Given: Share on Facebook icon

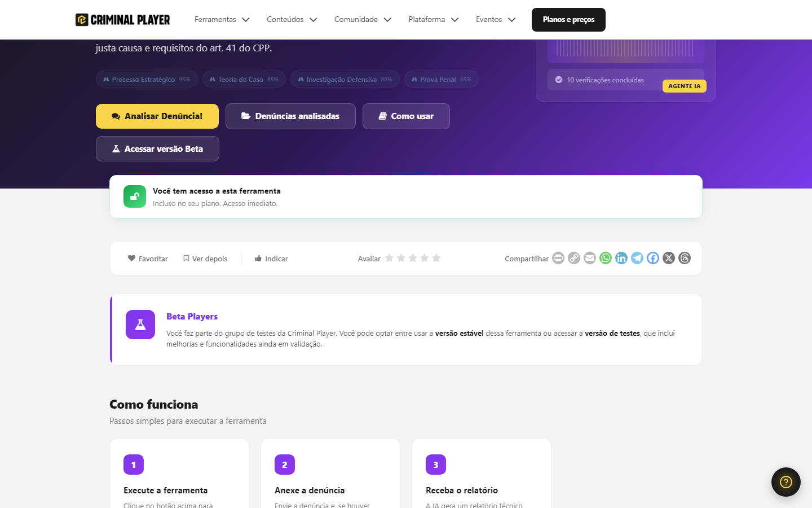Looking at the screenshot, I should point(653,258).
